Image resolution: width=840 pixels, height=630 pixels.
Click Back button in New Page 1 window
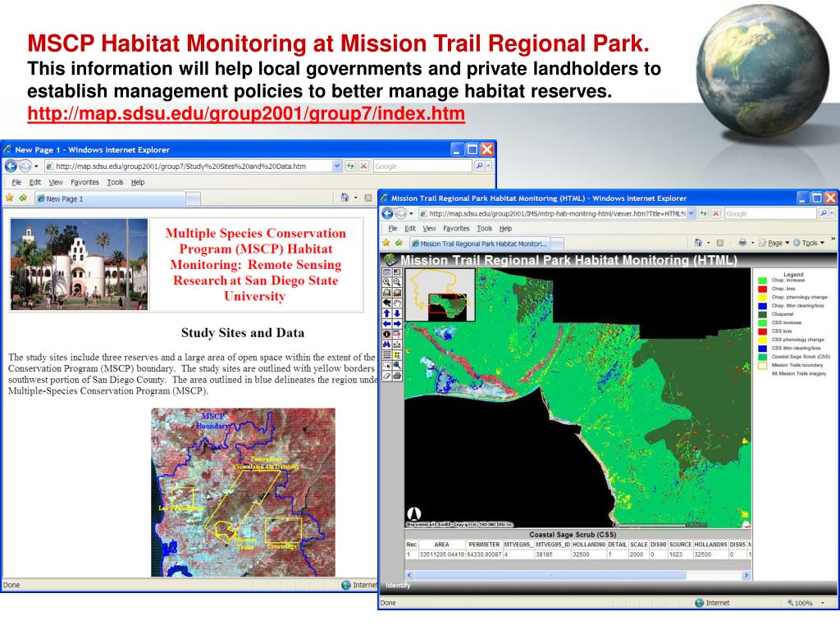11,166
